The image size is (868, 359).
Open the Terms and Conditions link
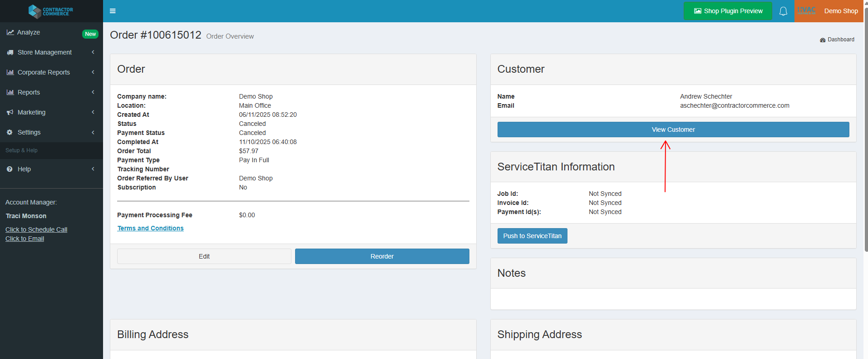[150, 228]
